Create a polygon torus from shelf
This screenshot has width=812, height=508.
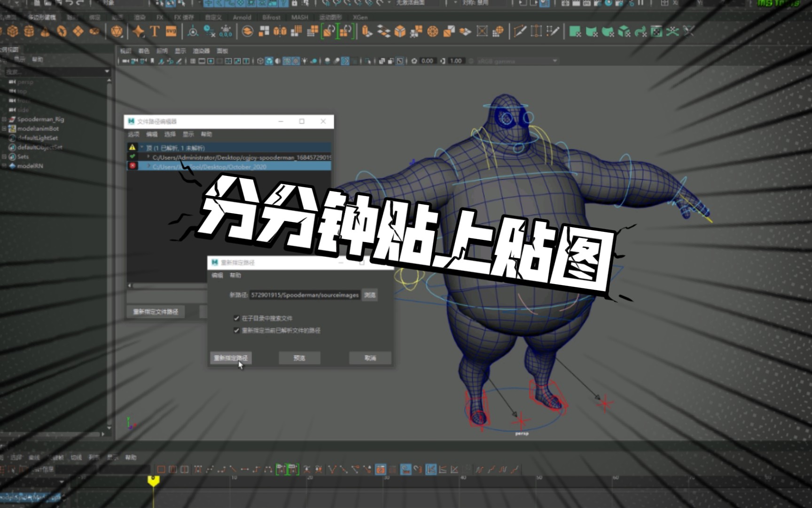pyautogui.click(x=62, y=32)
